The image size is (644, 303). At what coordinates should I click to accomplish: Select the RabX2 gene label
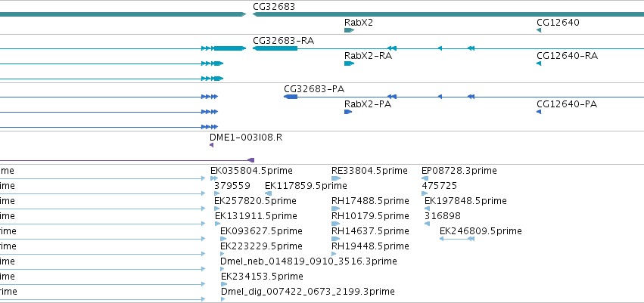359,23
